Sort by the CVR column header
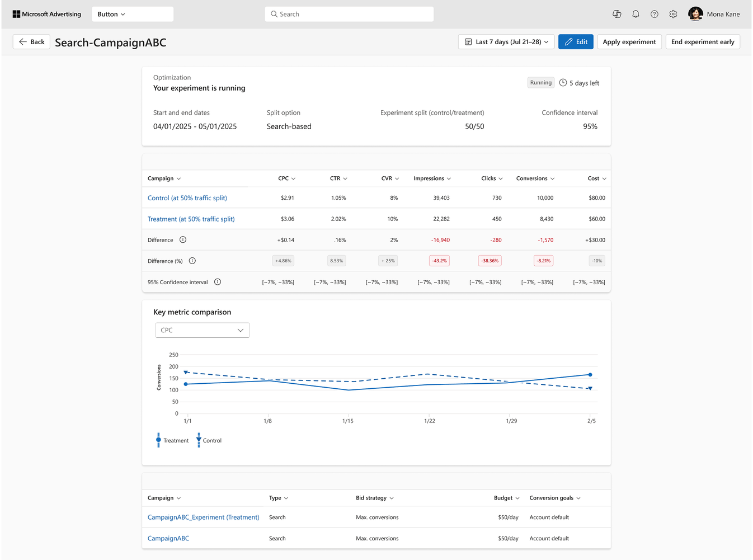This screenshot has width=753, height=560. (x=390, y=178)
